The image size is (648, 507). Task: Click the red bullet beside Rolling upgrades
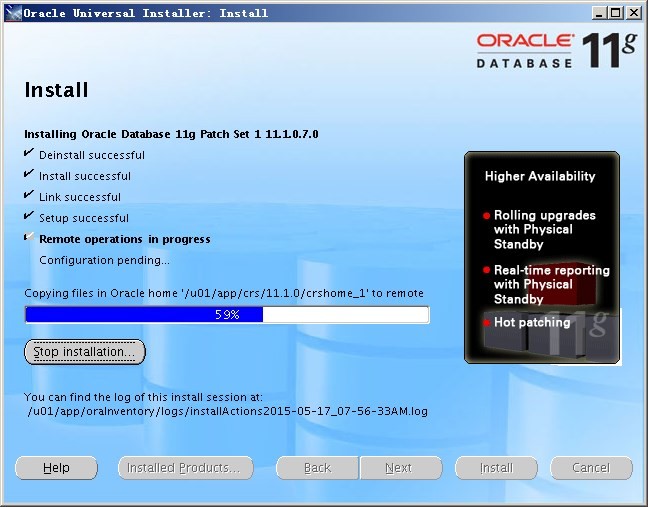click(x=487, y=216)
